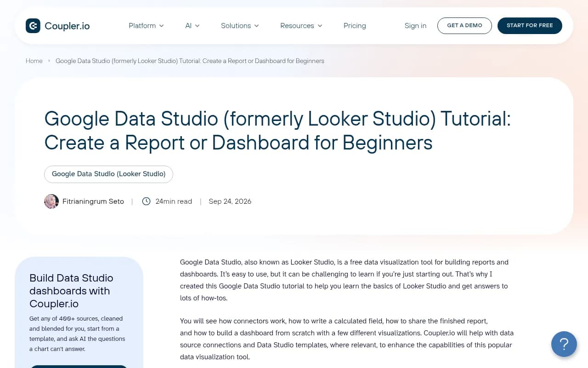
Task: Open the blue help question mark button
Action: pos(564,344)
